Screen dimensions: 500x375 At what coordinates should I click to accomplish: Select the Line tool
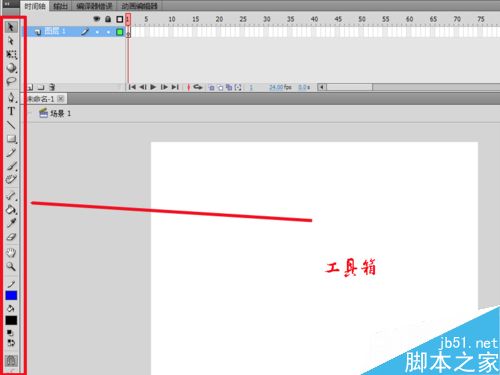[x=11, y=125]
